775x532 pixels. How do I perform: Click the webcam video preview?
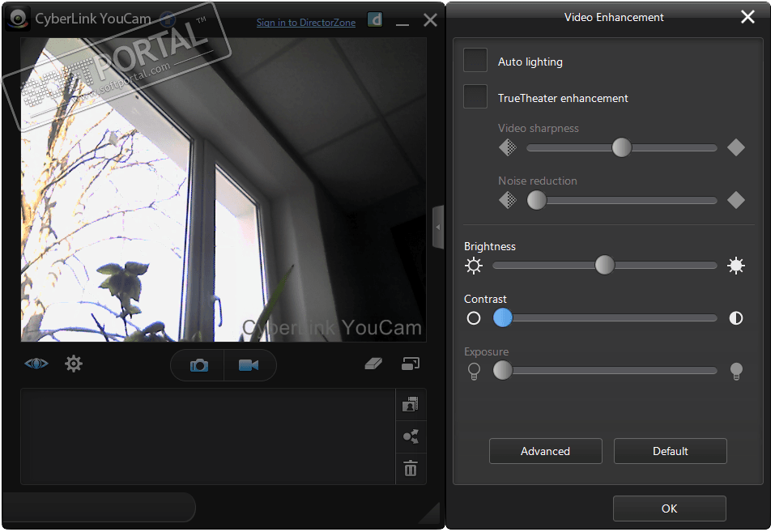pos(224,189)
